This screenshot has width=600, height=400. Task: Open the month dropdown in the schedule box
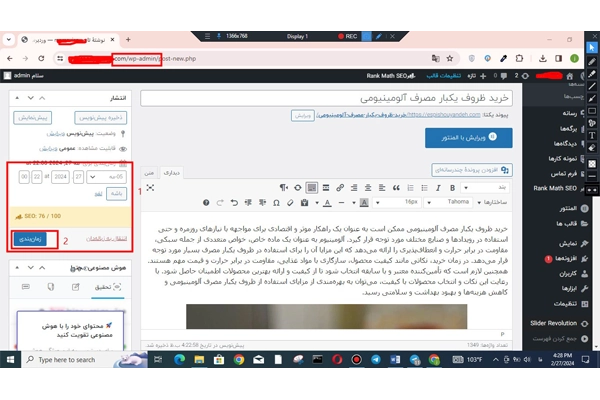pos(106,177)
